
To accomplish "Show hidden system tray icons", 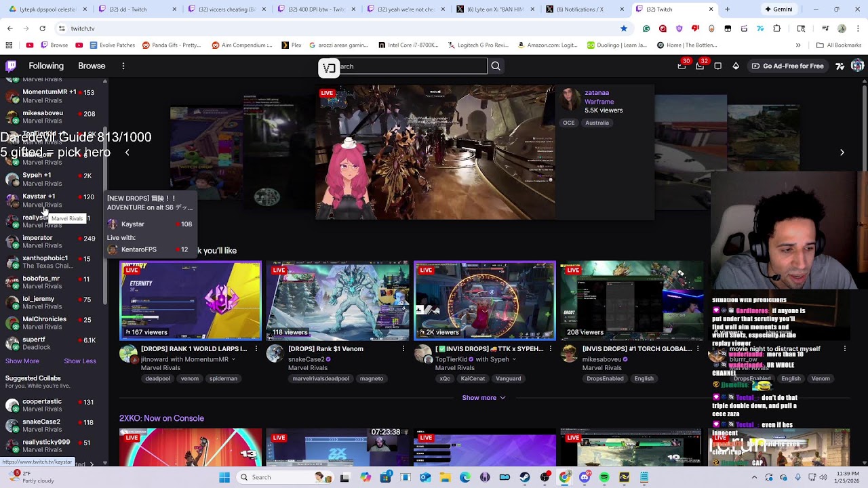I will [x=754, y=477].
